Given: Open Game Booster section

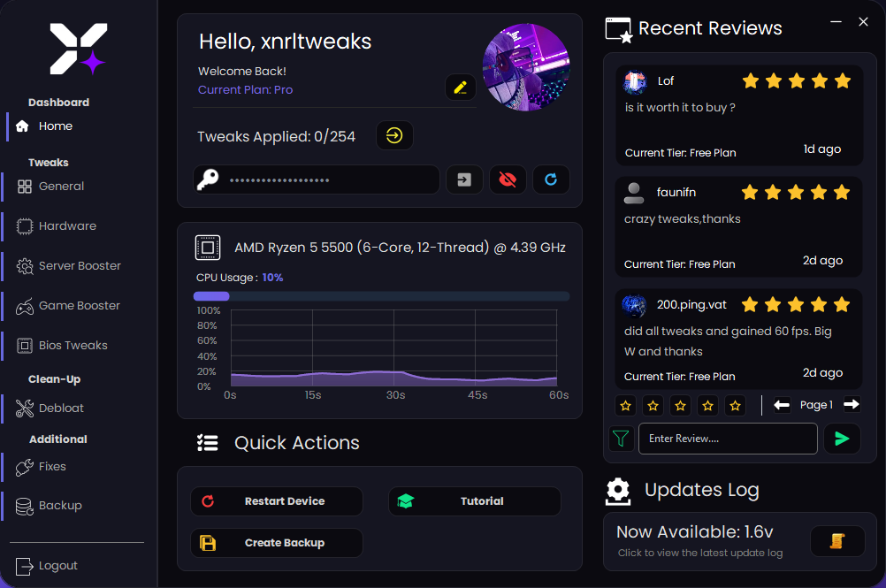Looking at the screenshot, I should click(79, 306).
